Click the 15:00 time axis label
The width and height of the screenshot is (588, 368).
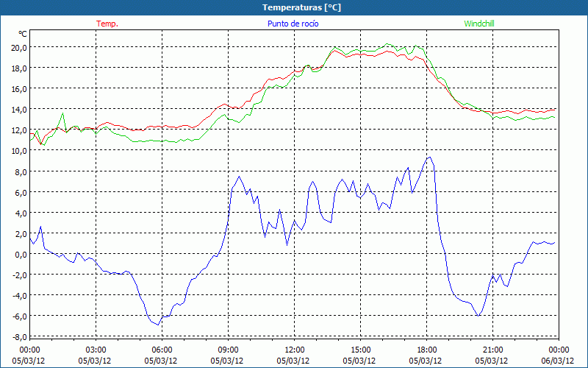[360, 350]
